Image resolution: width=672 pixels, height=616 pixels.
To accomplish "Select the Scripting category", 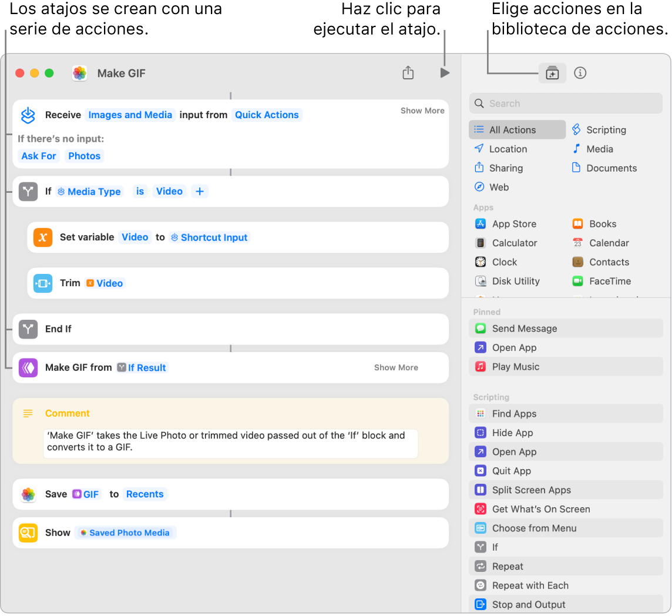I will pyautogui.click(x=600, y=130).
